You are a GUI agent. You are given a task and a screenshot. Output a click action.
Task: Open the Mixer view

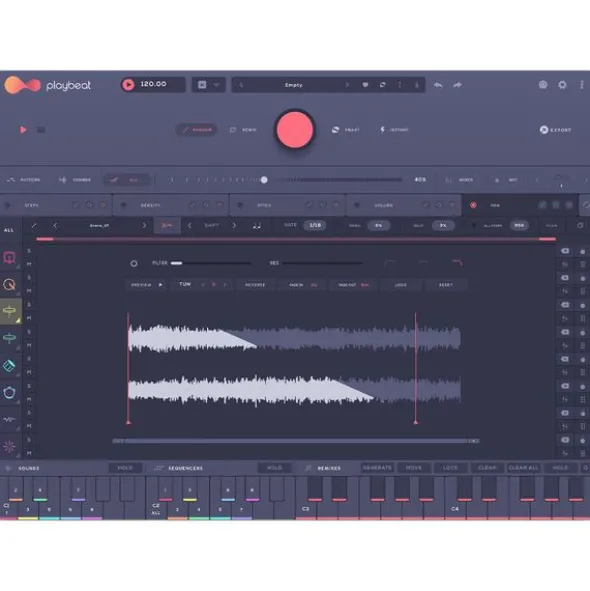tap(459, 180)
